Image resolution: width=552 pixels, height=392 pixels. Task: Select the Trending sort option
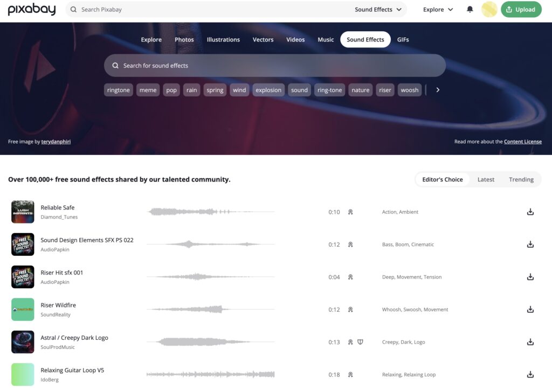coord(521,179)
